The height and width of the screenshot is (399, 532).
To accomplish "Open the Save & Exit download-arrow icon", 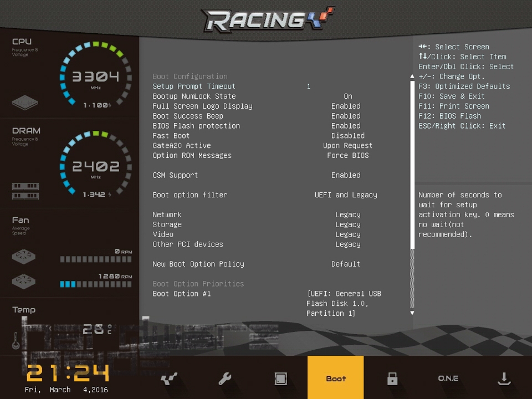I will 503,379.
